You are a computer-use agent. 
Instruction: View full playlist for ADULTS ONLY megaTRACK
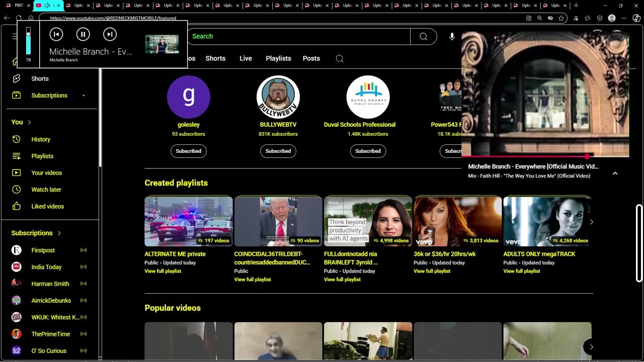pyautogui.click(x=522, y=271)
